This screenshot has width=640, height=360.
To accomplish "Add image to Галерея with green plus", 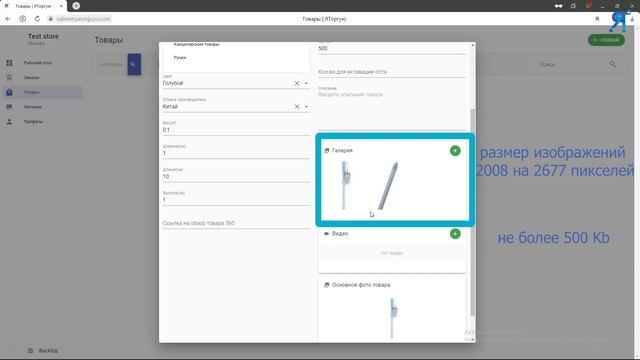I will [455, 151].
